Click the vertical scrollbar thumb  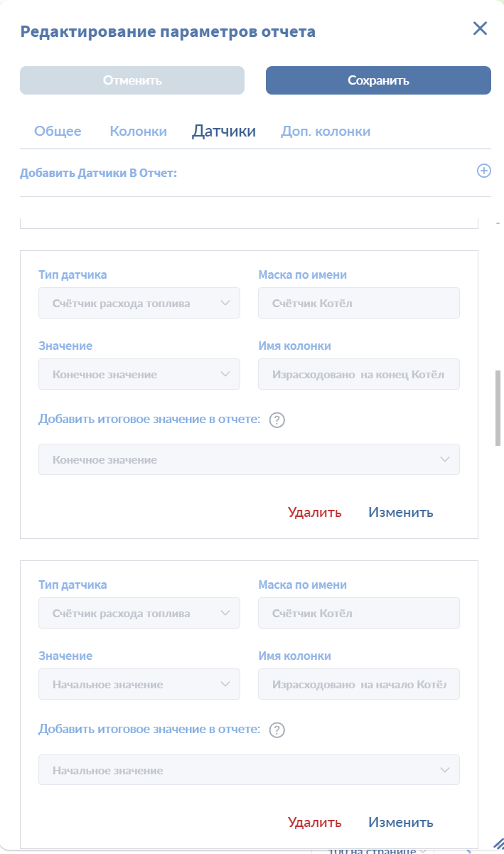(x=498, y=407)
